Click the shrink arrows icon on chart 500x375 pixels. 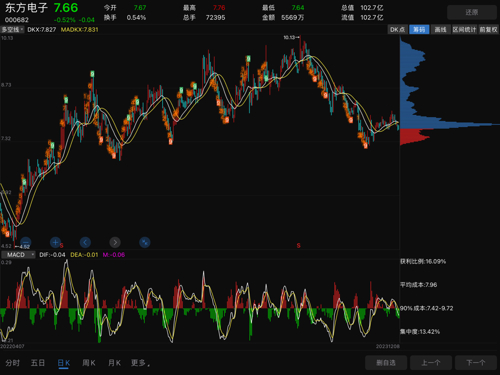[x=145, y=242]
